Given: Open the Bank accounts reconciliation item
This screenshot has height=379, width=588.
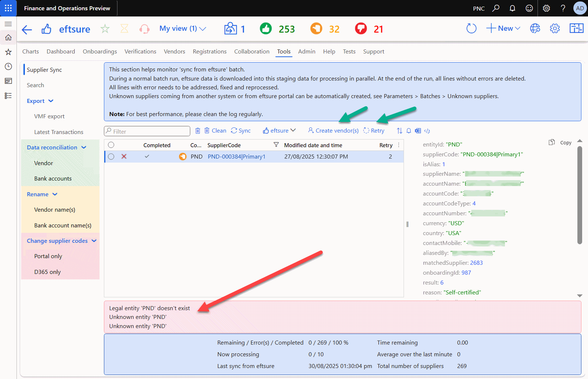Looking at the screenshot, I should [x=53, y=179].
